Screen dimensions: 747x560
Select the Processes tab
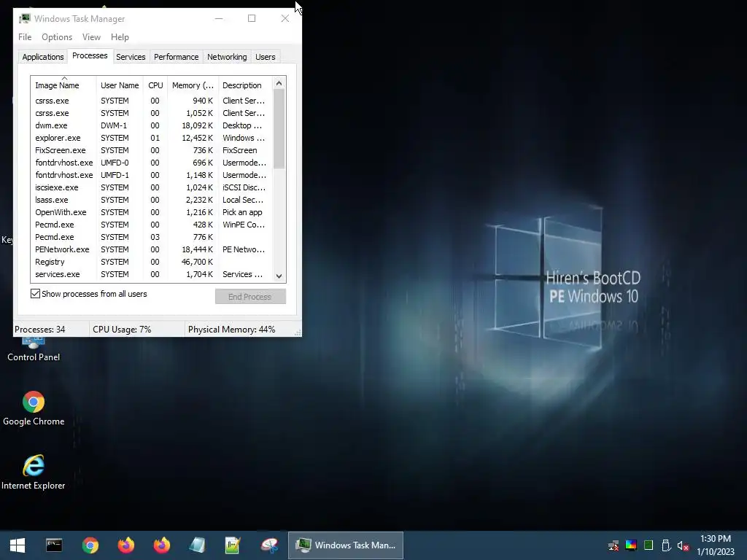(x=90, y=55)
